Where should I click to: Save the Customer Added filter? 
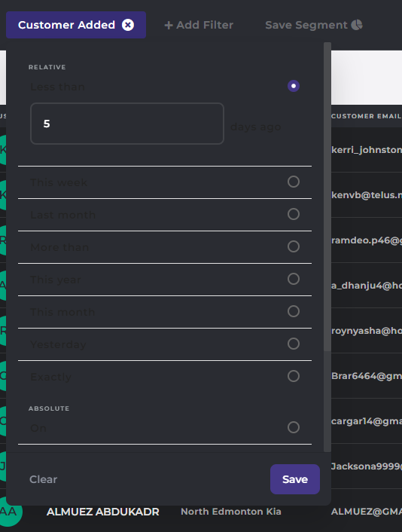295,479
